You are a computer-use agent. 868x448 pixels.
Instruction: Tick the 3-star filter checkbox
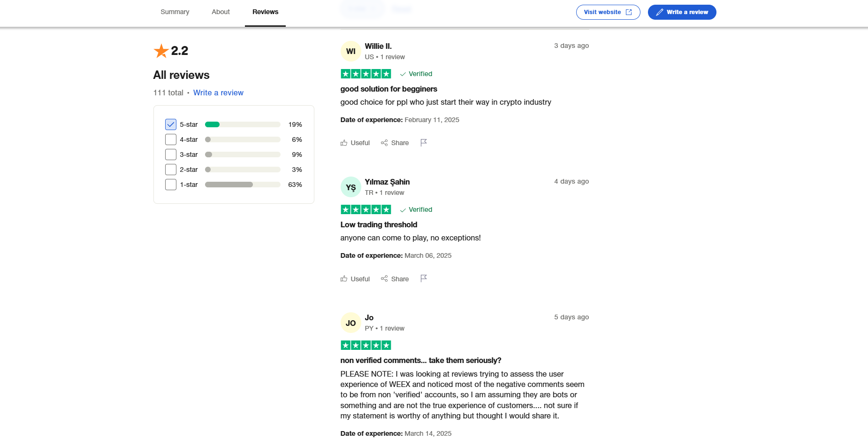pos(171,154)
